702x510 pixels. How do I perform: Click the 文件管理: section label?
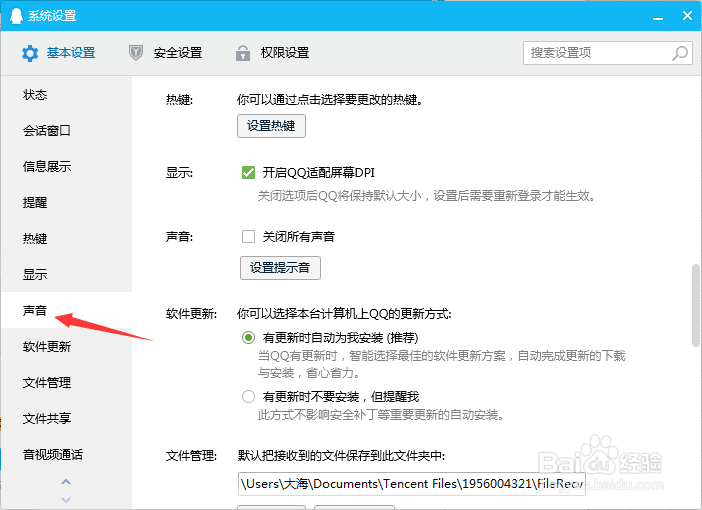[191, 456]
